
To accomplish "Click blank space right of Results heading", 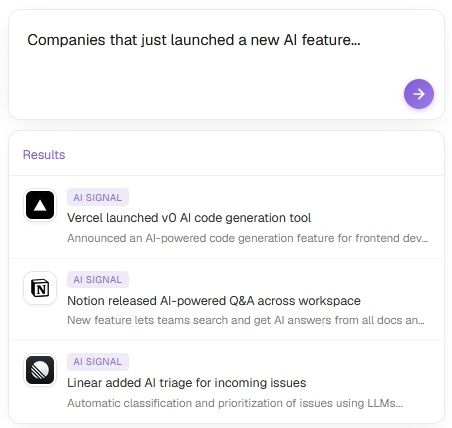I will coord(253,155).
